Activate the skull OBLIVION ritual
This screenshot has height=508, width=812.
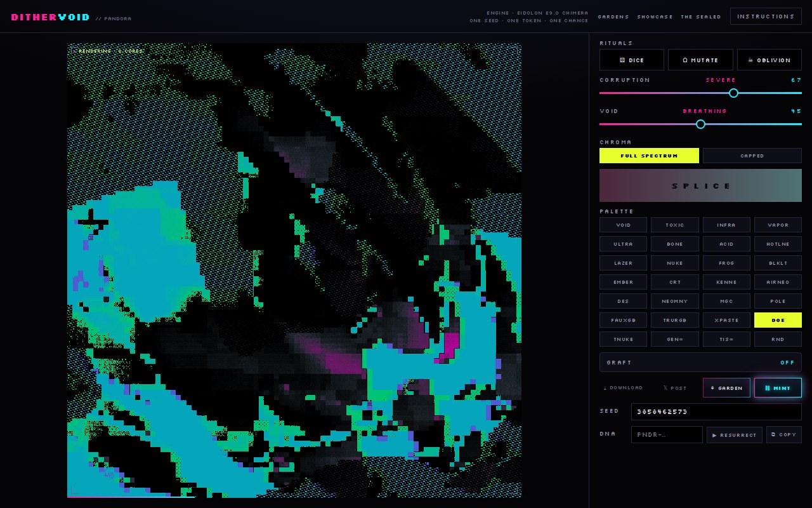(769, 60)
